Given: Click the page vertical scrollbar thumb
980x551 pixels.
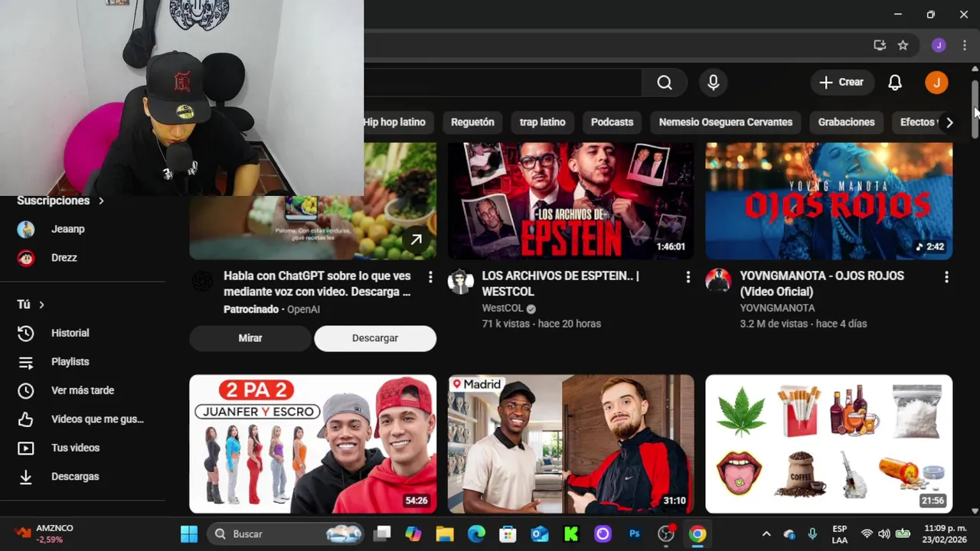Looking at the screenshot, I should [975, 109].
